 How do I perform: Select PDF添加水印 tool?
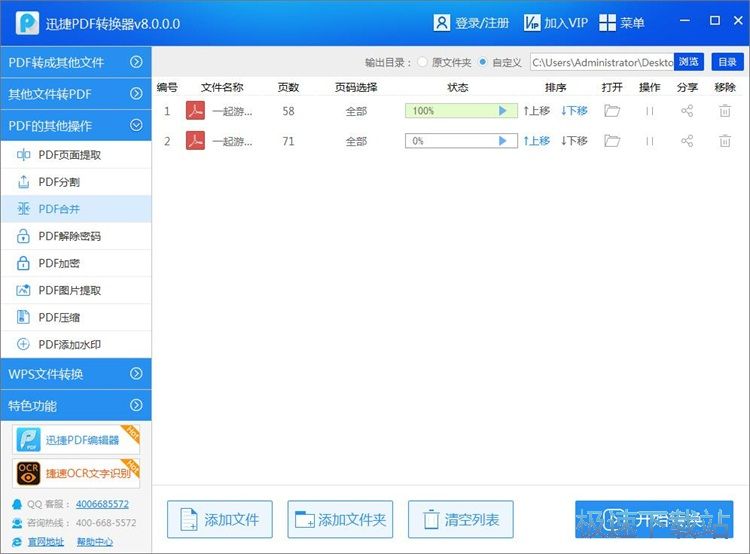point(76,344)
